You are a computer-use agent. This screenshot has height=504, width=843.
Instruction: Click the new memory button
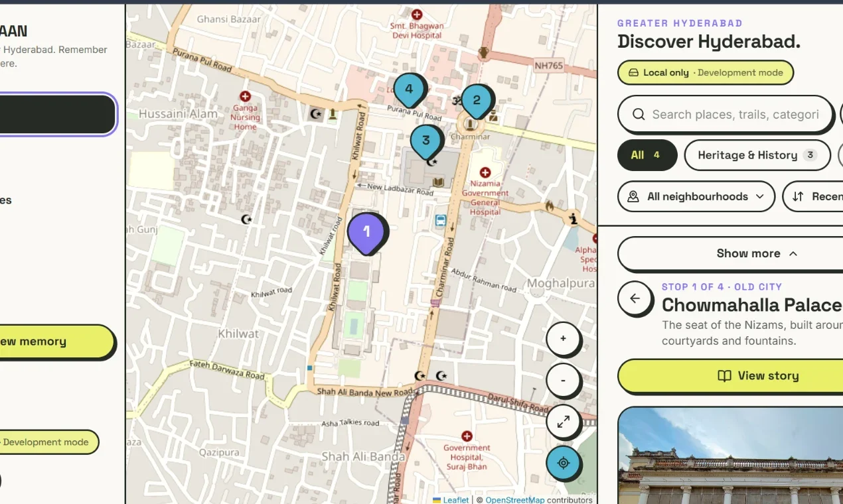(x=57, y=342)
